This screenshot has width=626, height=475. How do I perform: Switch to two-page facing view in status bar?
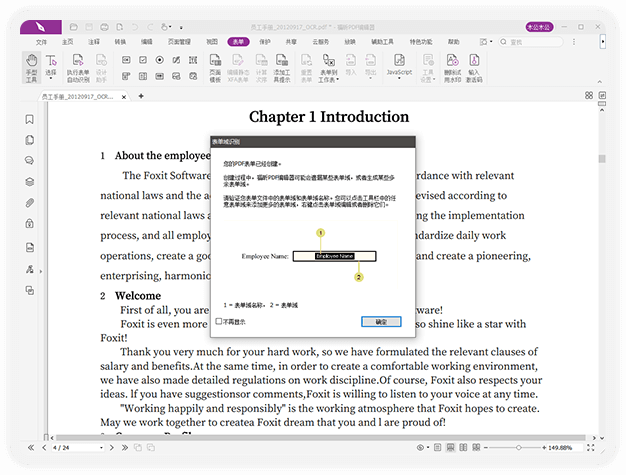point(463,447)
